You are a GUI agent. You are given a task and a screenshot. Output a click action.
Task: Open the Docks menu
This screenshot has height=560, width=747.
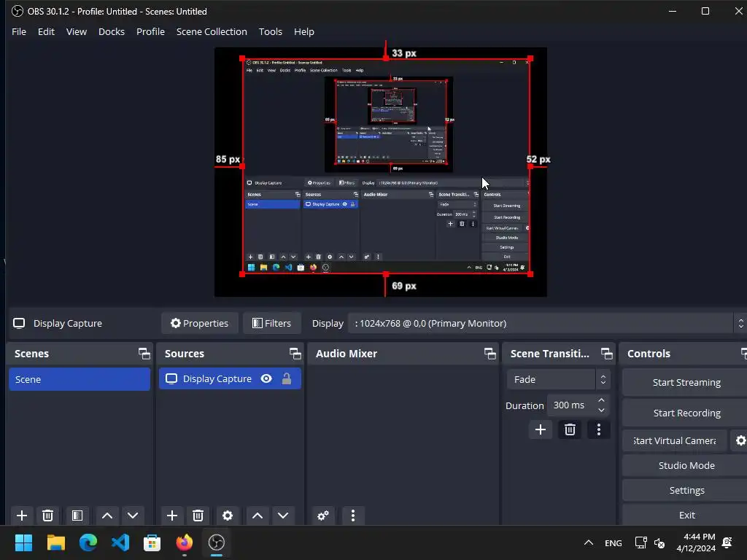[x=112, y=31]
